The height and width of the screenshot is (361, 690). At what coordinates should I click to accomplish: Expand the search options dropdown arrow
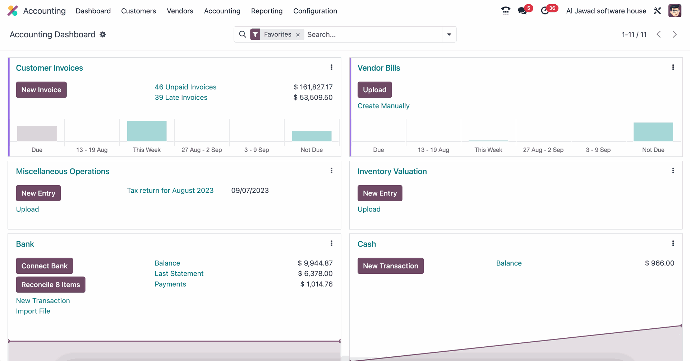coord(449,34)
